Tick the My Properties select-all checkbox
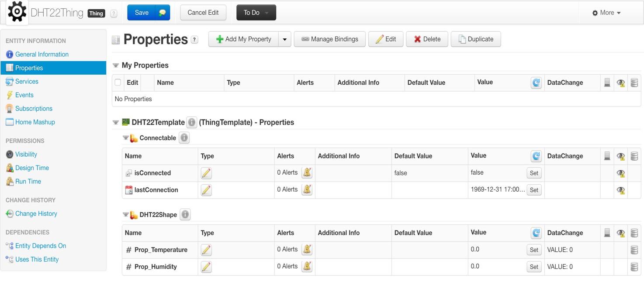Screen dimensions: 644x282 click(118, 82)
